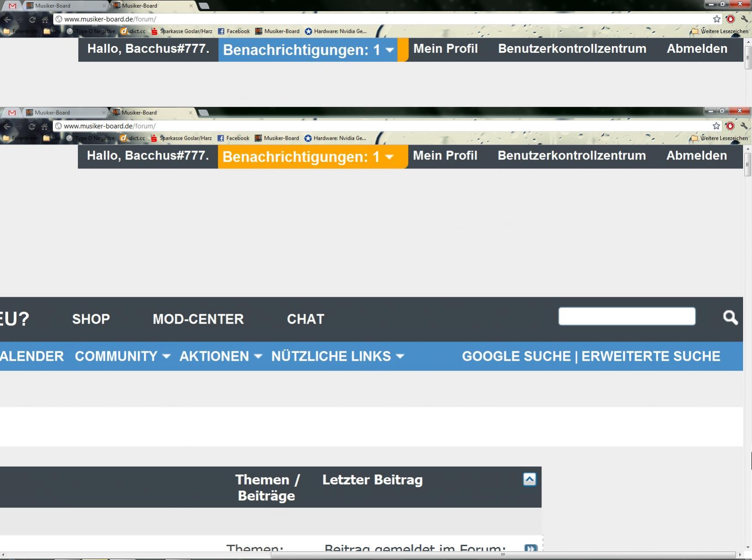The image size is (752, 560).
Task: Open the dict.cc bookmark in lower browser
Action: (133, 138)
